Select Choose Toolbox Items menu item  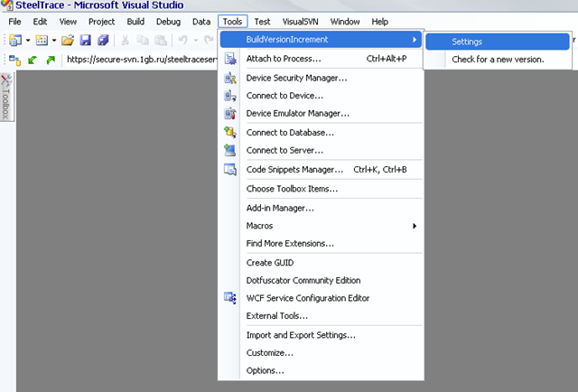321,189
